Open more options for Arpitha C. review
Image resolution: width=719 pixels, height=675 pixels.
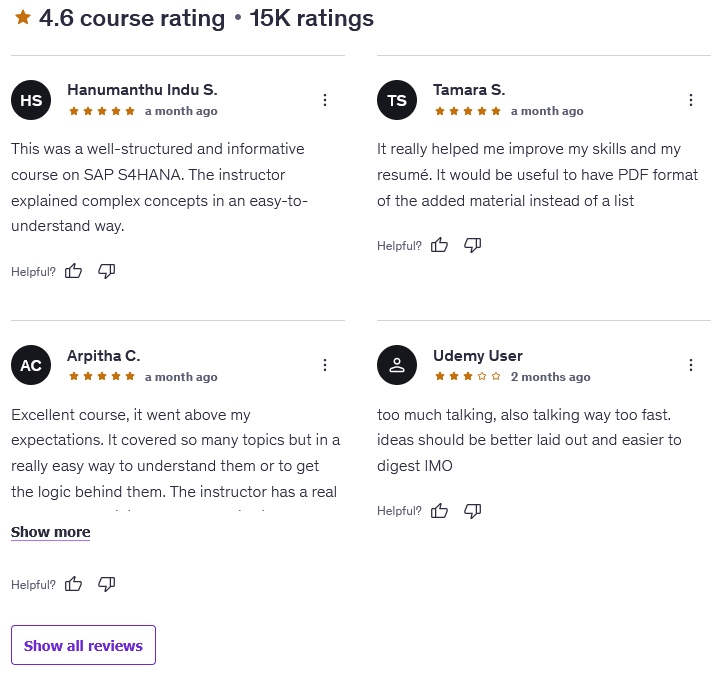tap(325, 366)
